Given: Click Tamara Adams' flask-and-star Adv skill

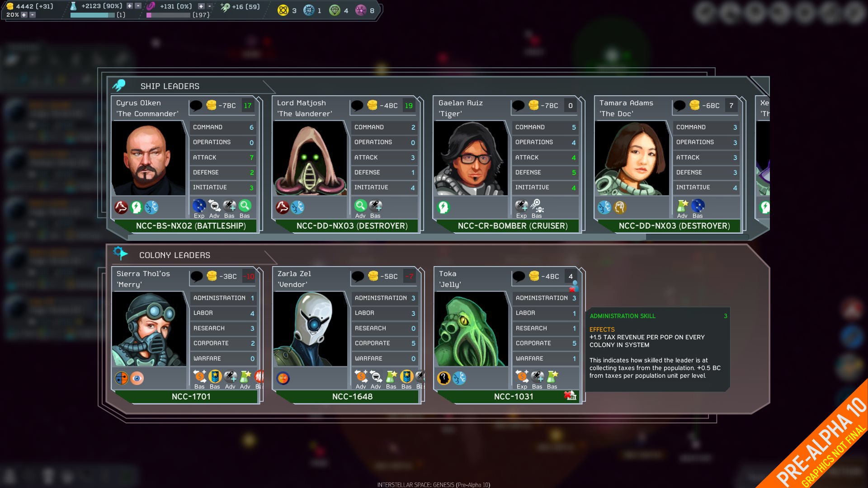Looking at the screenshot, I should coord(682,206).
